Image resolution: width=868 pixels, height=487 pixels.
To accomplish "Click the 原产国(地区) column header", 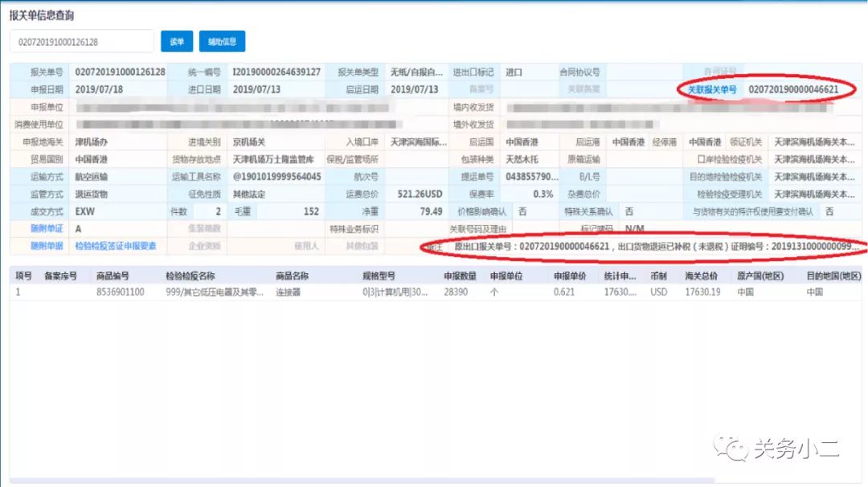I will click(760, 276).
